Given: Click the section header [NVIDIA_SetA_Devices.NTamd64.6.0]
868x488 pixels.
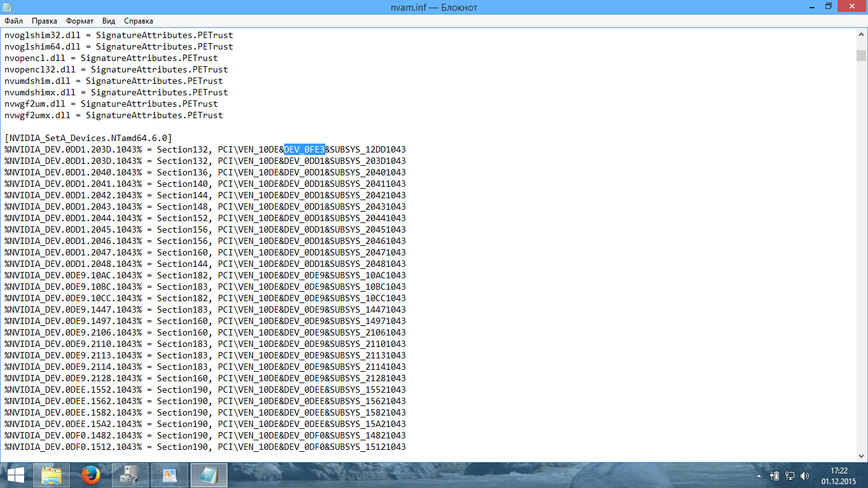Looking at the screenshot, I should pyautogui.click(x=88, y=138).
